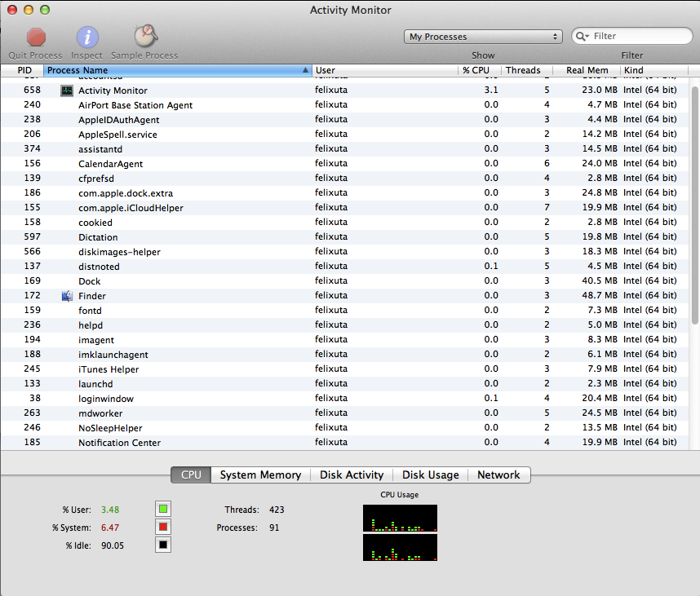Sort by Real Mem column header
The width and height of the screenshot is (700, 596).
587,70
